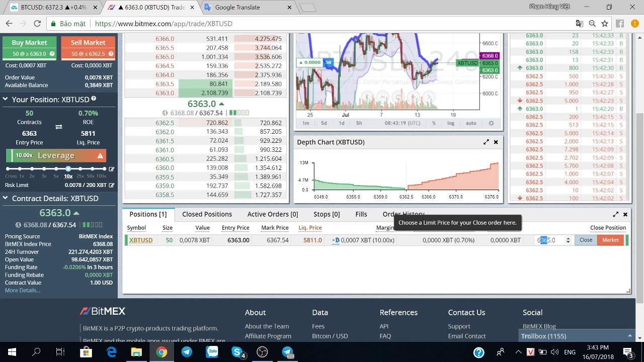Toggle auto scale on the chart
Image resolution: width=644 pixels, height=362 pixels.
[471, 123]
